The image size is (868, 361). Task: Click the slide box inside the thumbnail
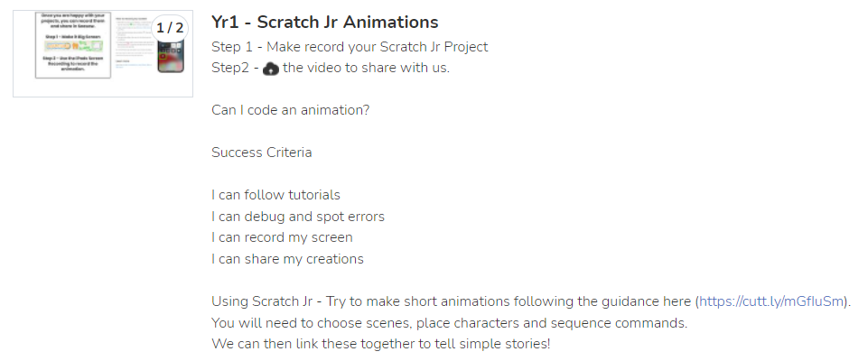[x=73, y=45]
